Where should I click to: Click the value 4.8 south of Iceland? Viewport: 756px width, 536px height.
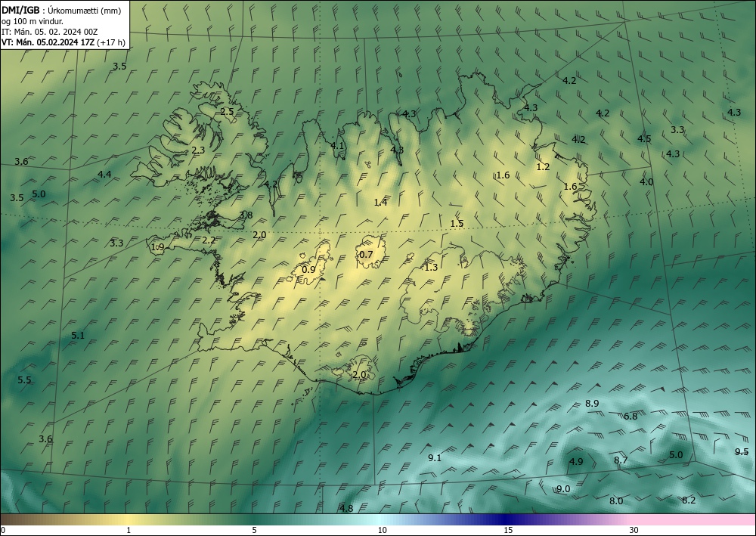tap(347, 508)
